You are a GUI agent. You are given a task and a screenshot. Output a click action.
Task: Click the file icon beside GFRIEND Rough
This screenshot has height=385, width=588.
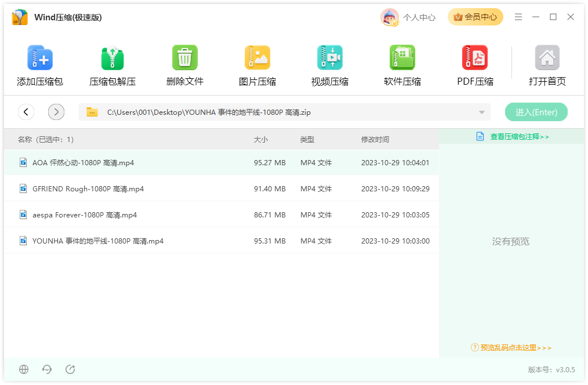[x=23, y=188]
